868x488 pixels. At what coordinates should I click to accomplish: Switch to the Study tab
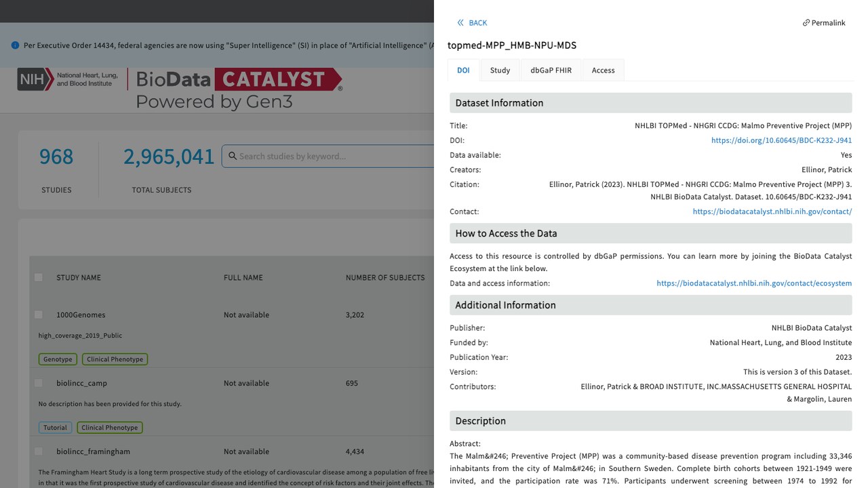click(500, 70)
